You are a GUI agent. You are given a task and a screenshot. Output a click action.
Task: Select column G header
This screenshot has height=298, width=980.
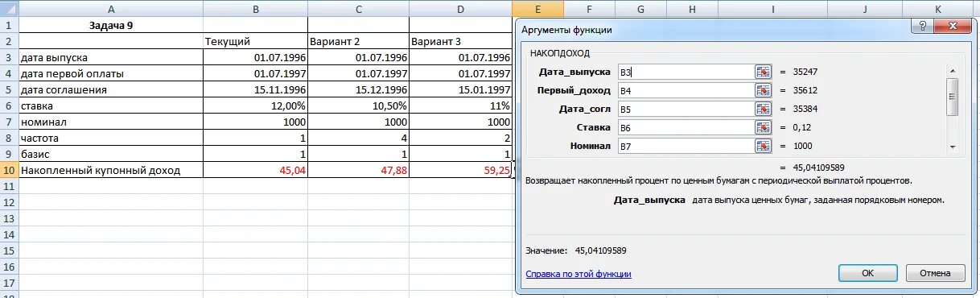click(x=640, y=8)
